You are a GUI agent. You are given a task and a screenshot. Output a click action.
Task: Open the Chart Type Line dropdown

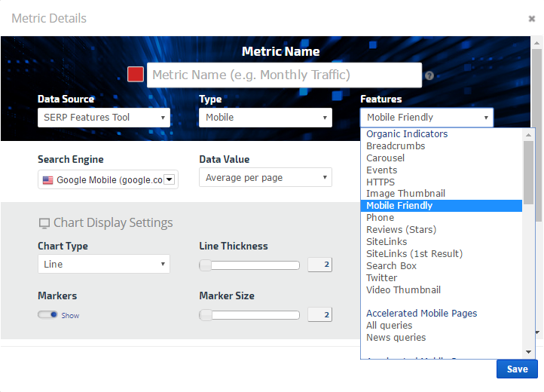[104, 265]
